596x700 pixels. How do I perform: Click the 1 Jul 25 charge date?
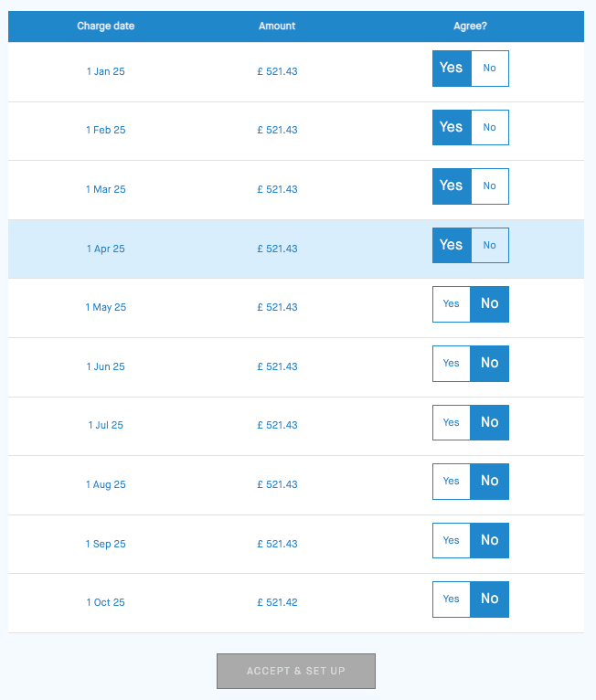coord(106,426)
